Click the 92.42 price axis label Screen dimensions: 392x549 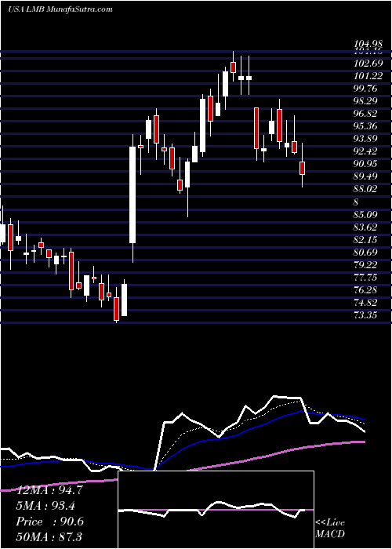pos(366,151)
